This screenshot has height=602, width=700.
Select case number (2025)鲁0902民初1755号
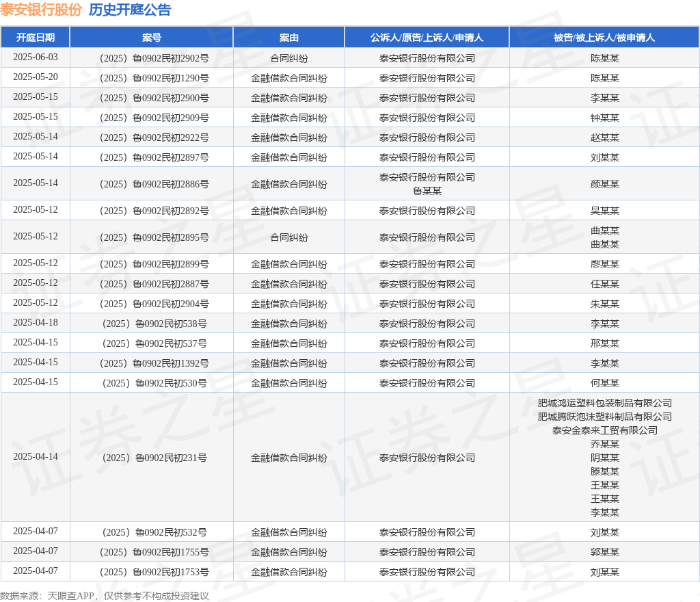coord(154,552)
